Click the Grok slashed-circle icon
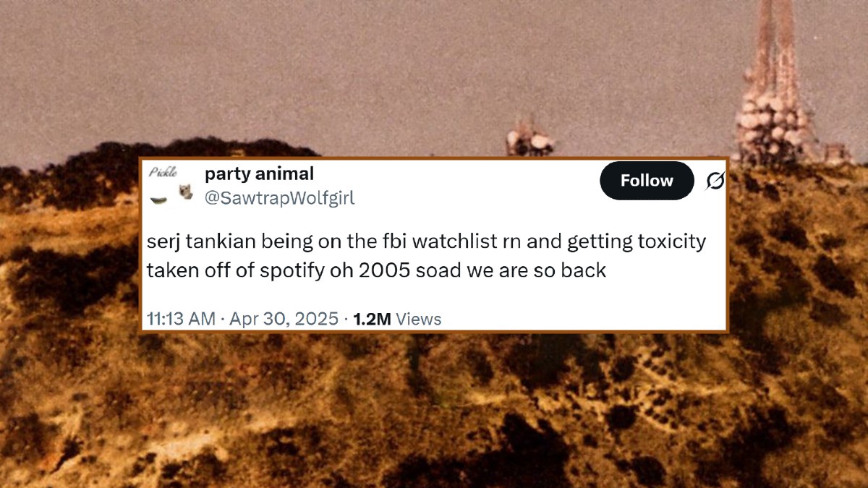The width and height of the screenshot is (868, 488). [x=715, y=181]
